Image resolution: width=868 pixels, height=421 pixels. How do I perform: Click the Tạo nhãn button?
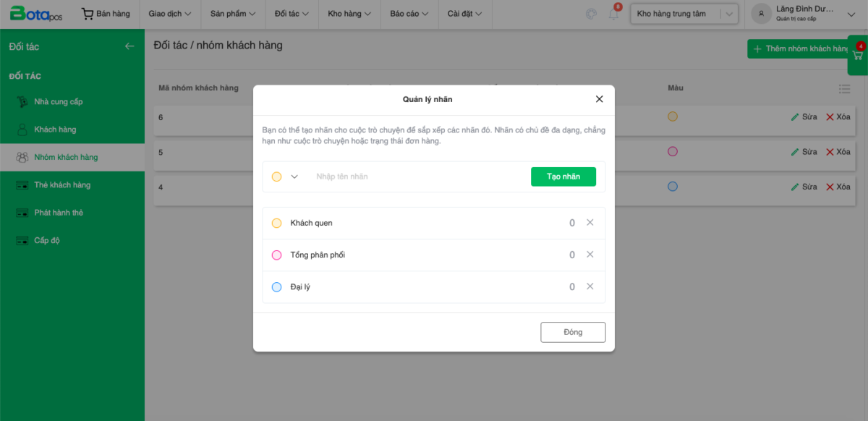563,177
